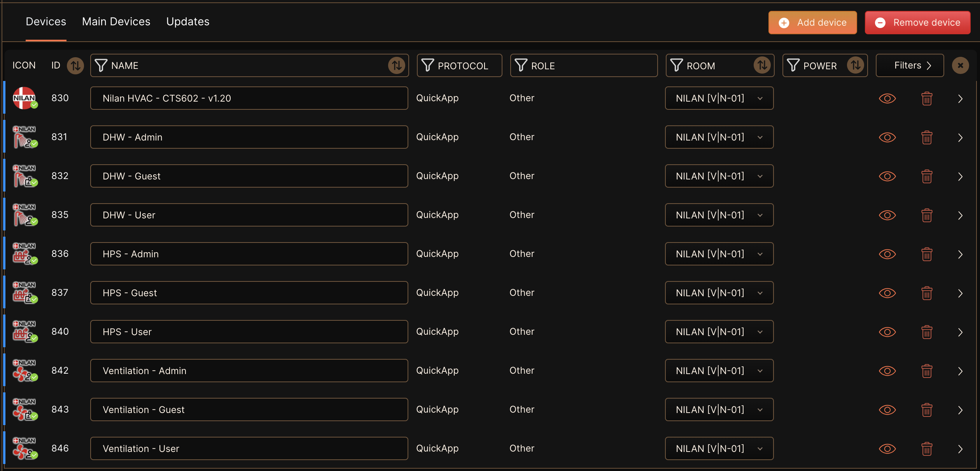Delete DHW - Admin using its trash icon
This screenshot has height=471, width=980.
pos(927,137)
